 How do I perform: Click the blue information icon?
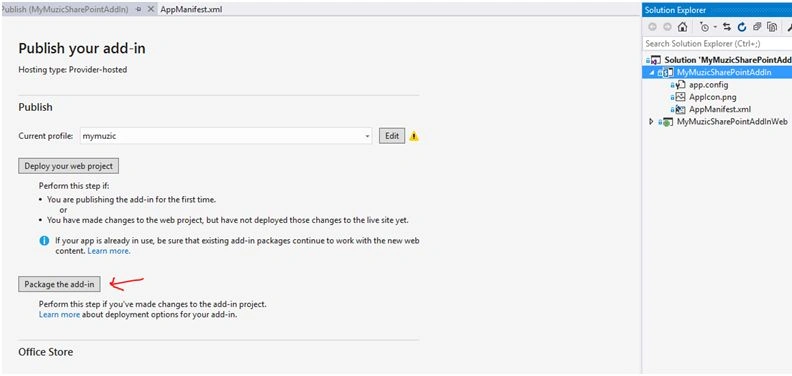click(44, 241)
